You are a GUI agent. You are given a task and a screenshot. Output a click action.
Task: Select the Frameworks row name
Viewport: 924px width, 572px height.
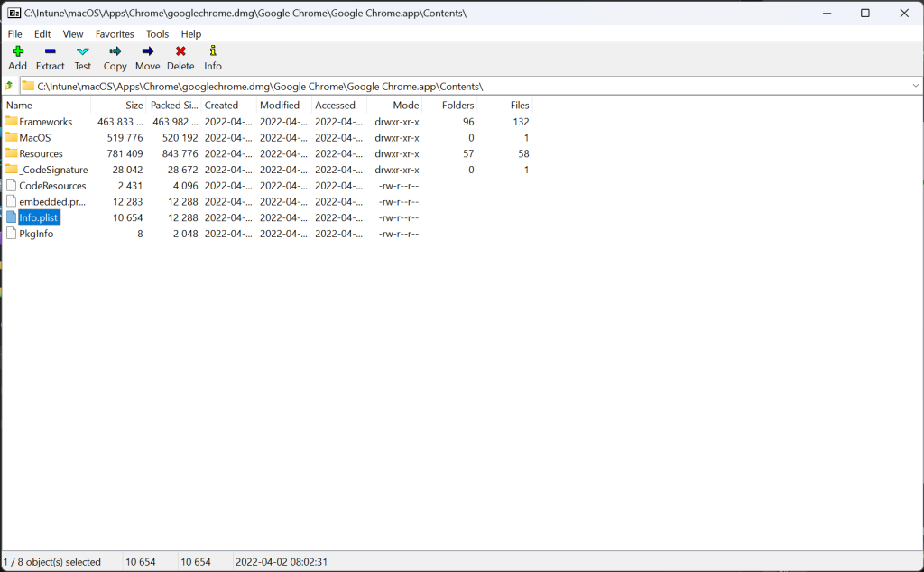pyautogui.click(x=45, y=122)
